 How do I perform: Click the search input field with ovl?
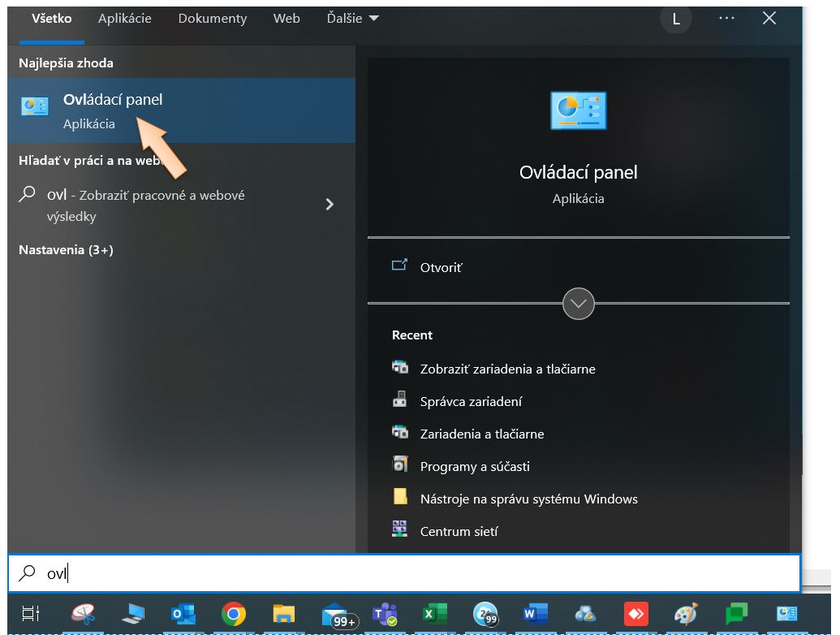[x=404, y=573]
